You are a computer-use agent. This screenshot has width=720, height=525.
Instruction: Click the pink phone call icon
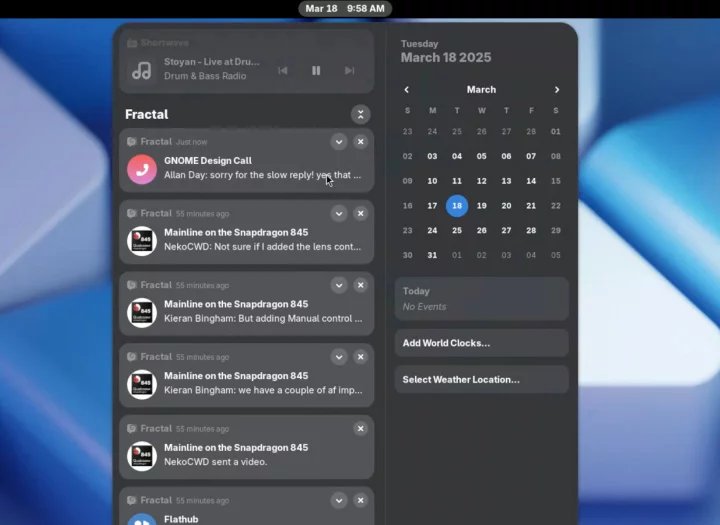[x=142, y=169]
